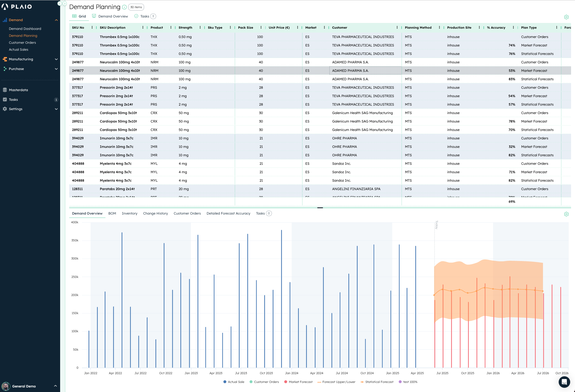The width and height of the screenshot is (575, 392).
Task: Click the Masterdata database icon in sidebar
Action: 5,90
